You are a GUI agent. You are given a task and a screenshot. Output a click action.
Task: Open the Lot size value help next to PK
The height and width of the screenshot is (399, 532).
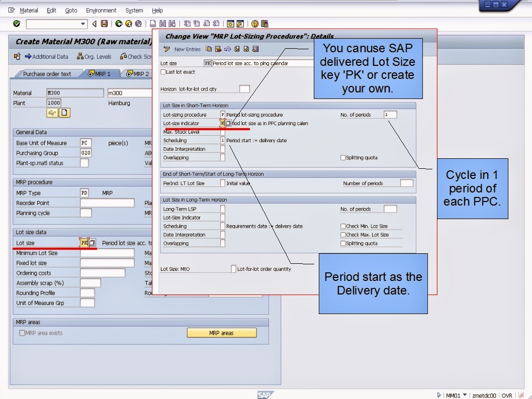(x=93, y=242)
